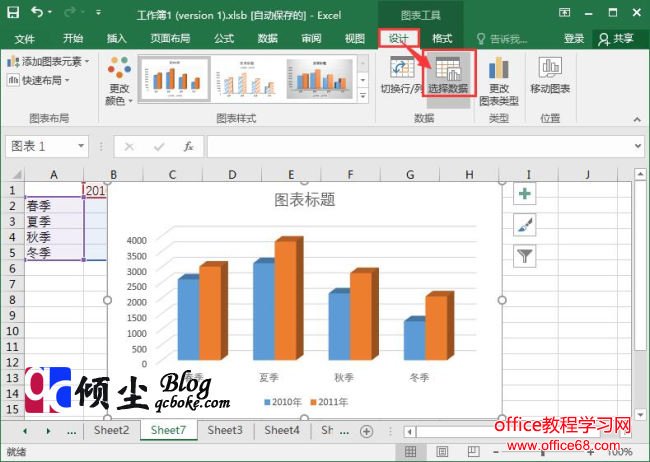The width and height of the screenshot is (650, 462).
Task: Switch to the 数据 ribbon tab
Action: (x=268, y=39)
